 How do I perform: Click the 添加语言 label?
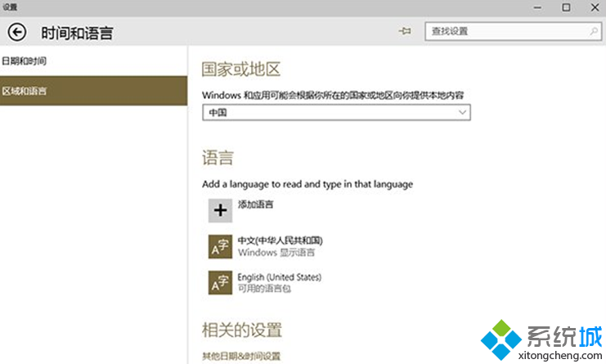(x=255, y=204)
